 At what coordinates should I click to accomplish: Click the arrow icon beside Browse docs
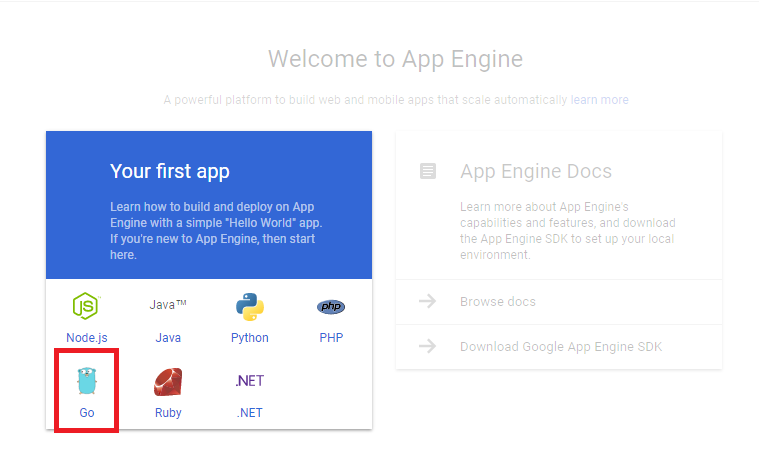(x=427, y=301)
